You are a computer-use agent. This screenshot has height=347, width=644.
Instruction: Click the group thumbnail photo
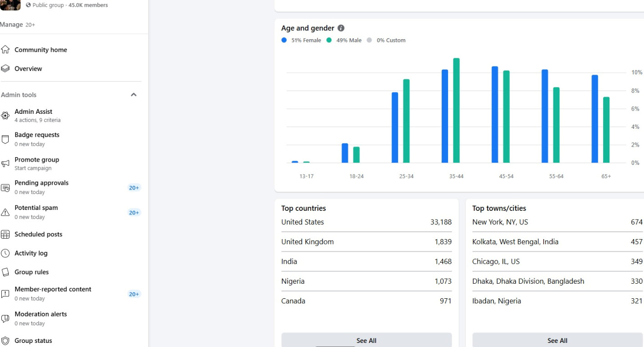pos(10,5)
